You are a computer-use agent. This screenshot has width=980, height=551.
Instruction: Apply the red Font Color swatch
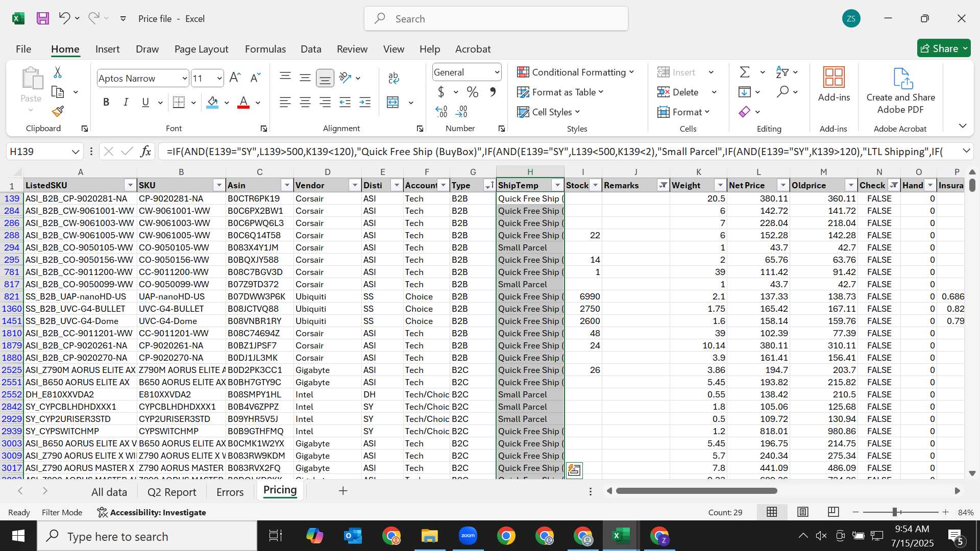[x=243, y=103]
